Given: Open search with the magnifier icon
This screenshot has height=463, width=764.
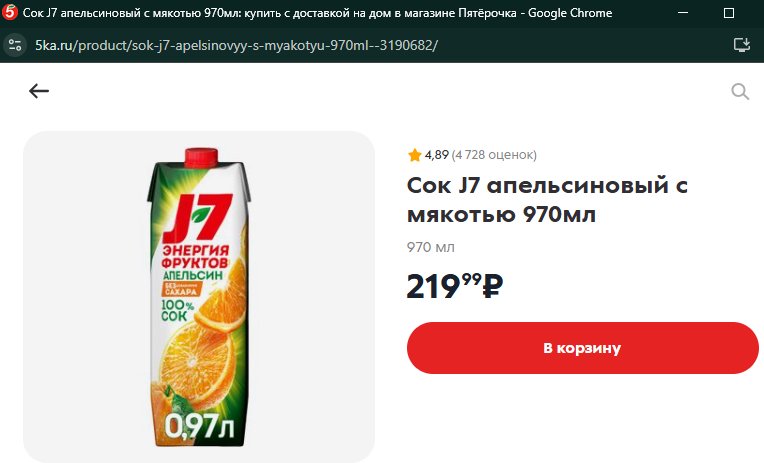Looking at the screenshot, I should tap(740, 91).
